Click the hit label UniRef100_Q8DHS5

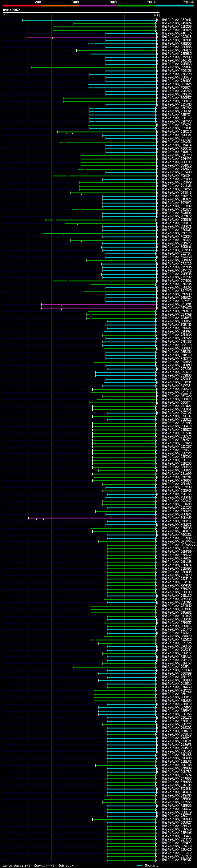tap(176, 54)
